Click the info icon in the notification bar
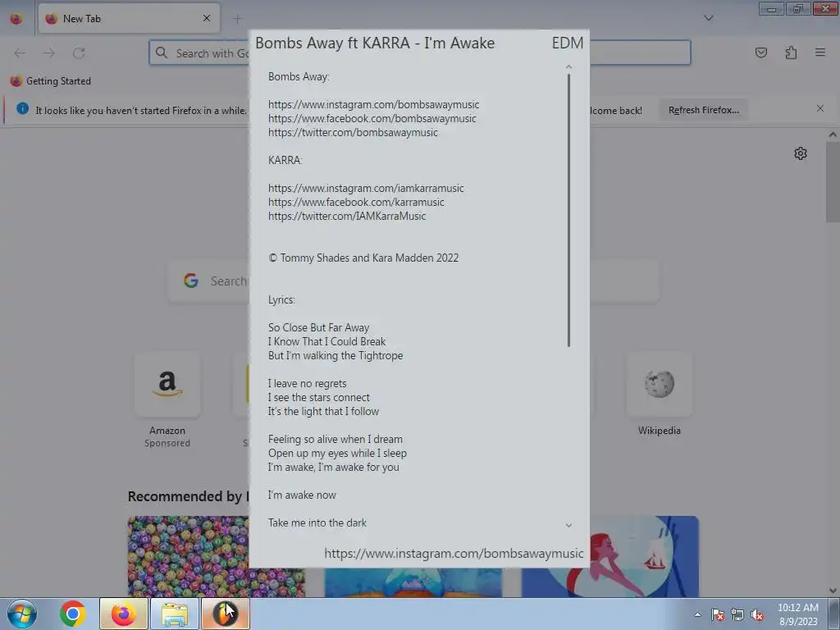Screen dimensions: 840x630 tap(22, 108)
